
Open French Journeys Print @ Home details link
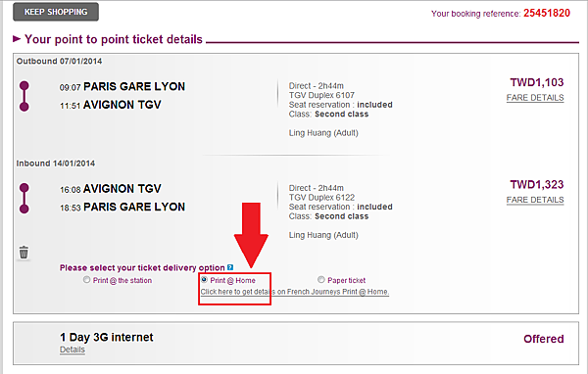coord(295,292)
